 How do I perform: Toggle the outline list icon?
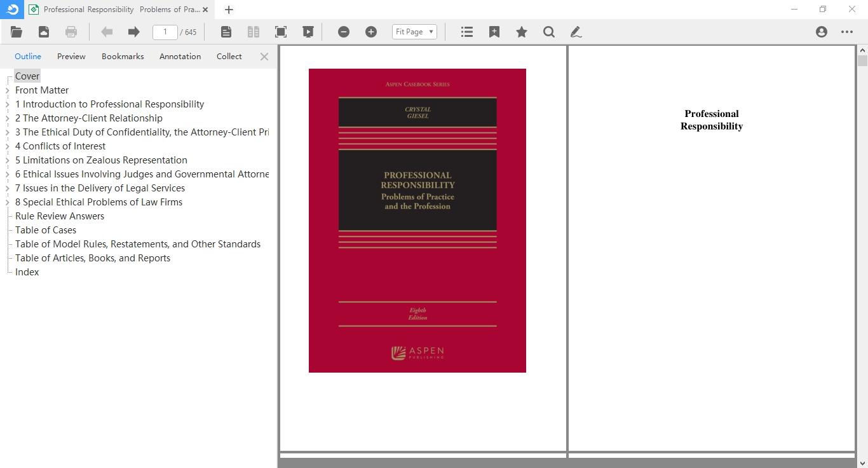pyautogui.click(x=467, y=32)
